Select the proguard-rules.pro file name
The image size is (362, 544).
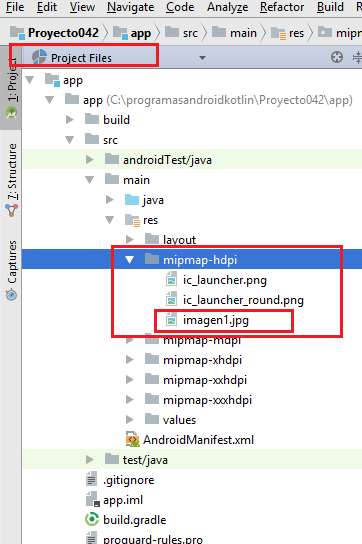coord(153,540)
